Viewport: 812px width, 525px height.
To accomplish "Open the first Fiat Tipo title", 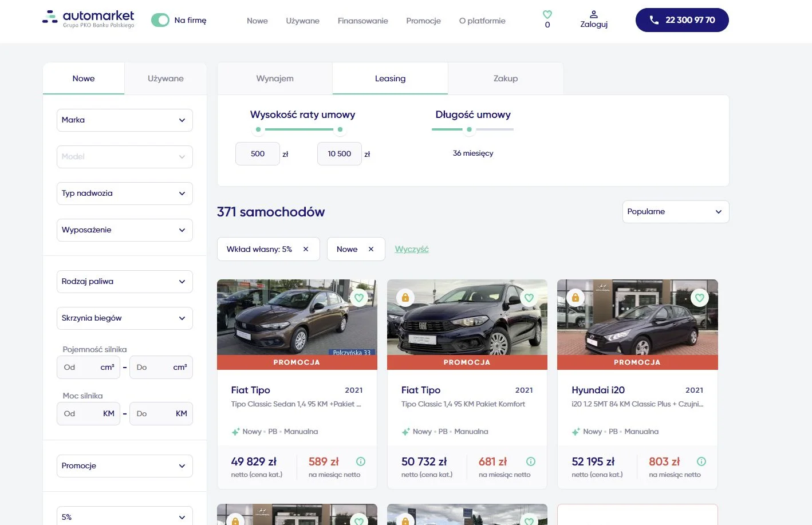I will [250, 390].
